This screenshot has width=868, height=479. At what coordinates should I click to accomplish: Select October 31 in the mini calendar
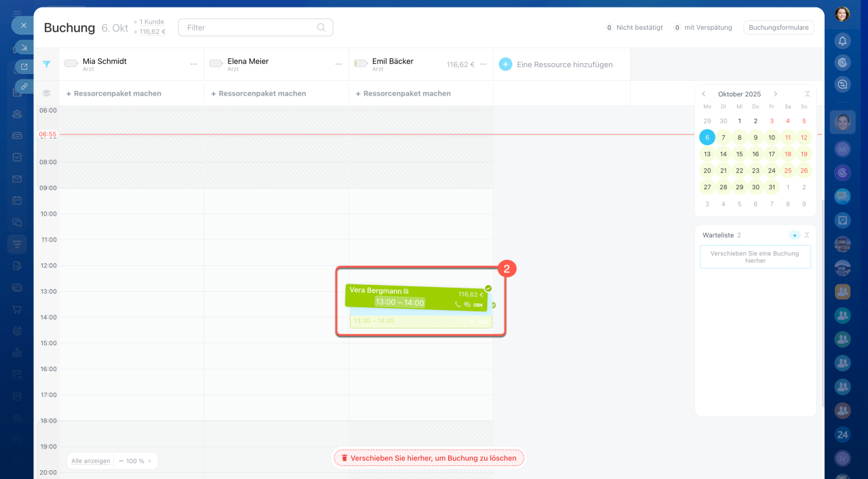[772, 187]
